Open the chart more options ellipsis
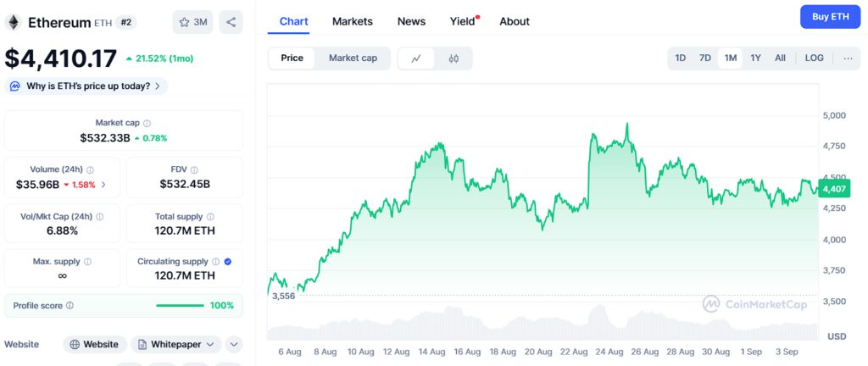Viewport: 868px width, 366px height. click(848, 58)
